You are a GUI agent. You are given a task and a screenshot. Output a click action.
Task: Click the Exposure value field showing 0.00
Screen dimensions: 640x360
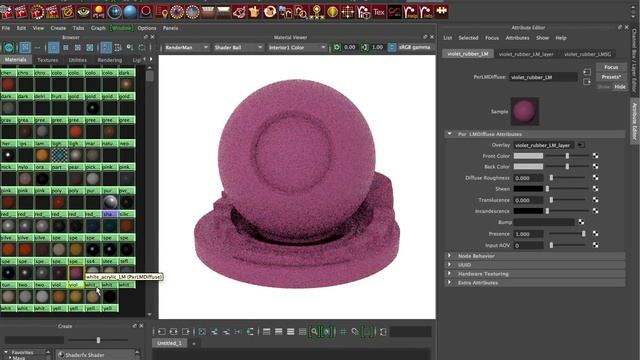pyautogui.click(x=349, y=47)
